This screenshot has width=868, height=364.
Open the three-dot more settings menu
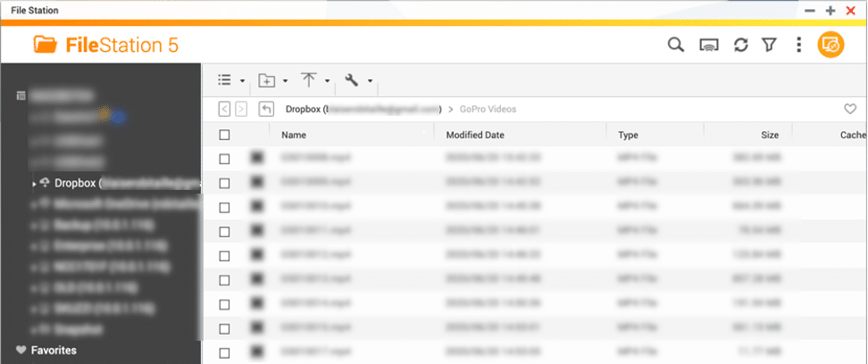pos(798,45)
